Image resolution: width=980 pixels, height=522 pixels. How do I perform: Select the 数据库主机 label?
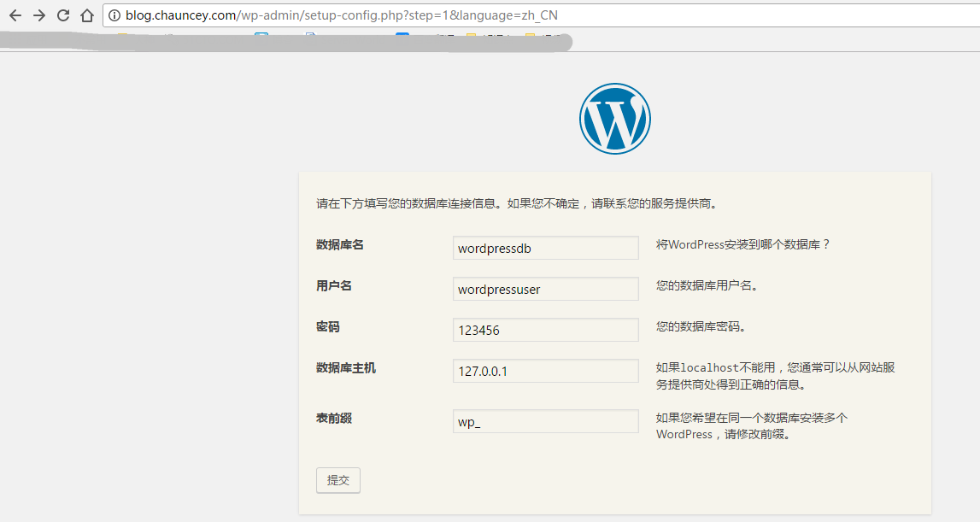(x=346, y=368)
